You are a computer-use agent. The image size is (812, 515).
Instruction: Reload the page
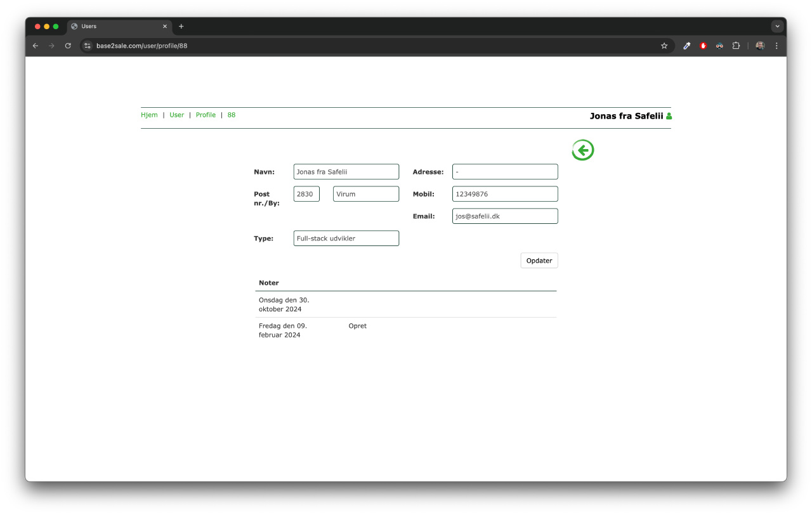[68, 46]
